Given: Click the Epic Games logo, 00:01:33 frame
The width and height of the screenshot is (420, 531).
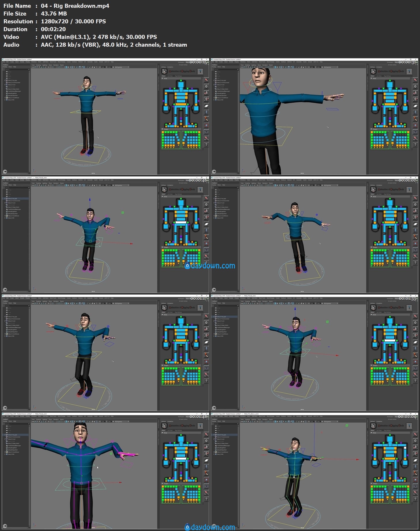Looking at the screenshot, I should click(373, 307).
